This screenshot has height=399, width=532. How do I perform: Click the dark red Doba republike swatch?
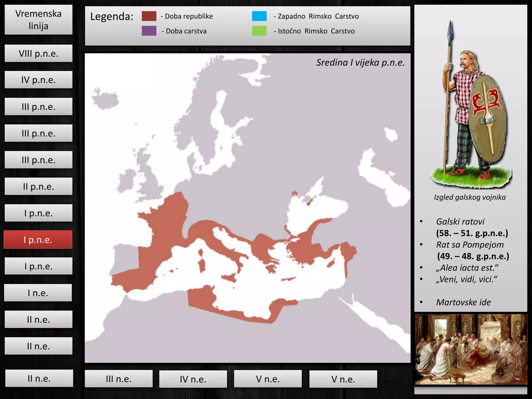coord(149,16)
